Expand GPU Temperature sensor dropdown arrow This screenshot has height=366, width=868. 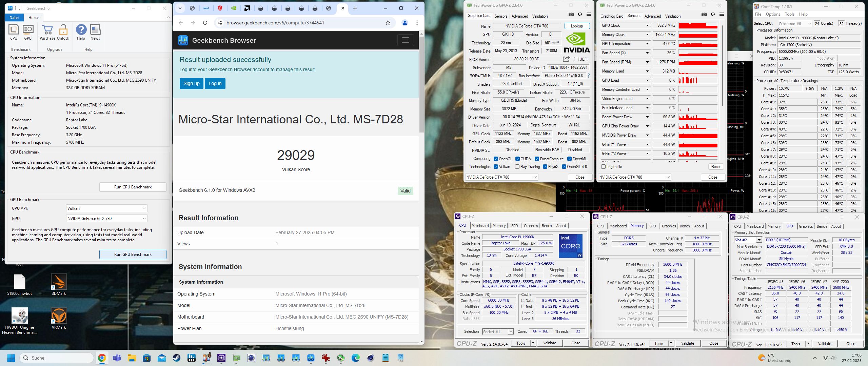click(647, 44)
